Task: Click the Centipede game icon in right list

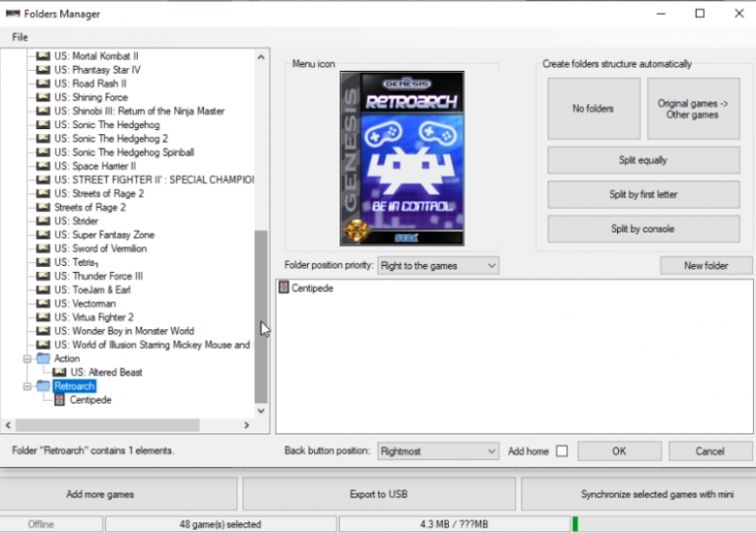Action: coord(284,288)
